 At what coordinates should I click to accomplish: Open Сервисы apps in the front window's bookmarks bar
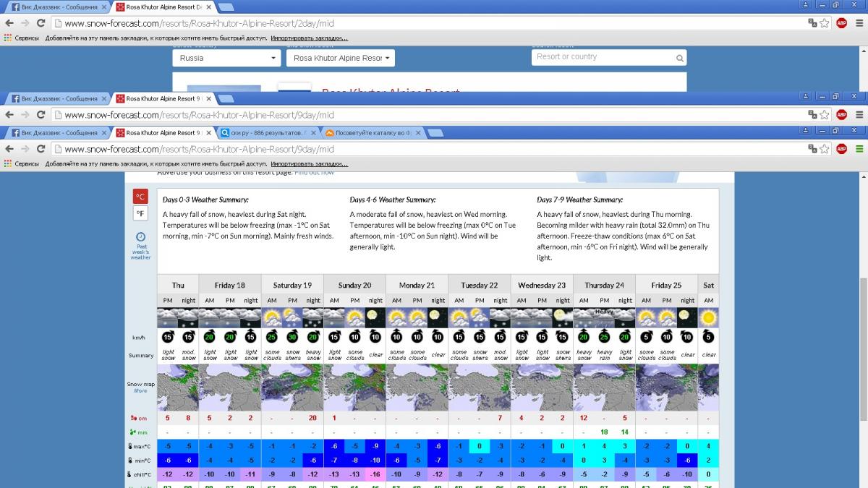click(x=22, y=164)
